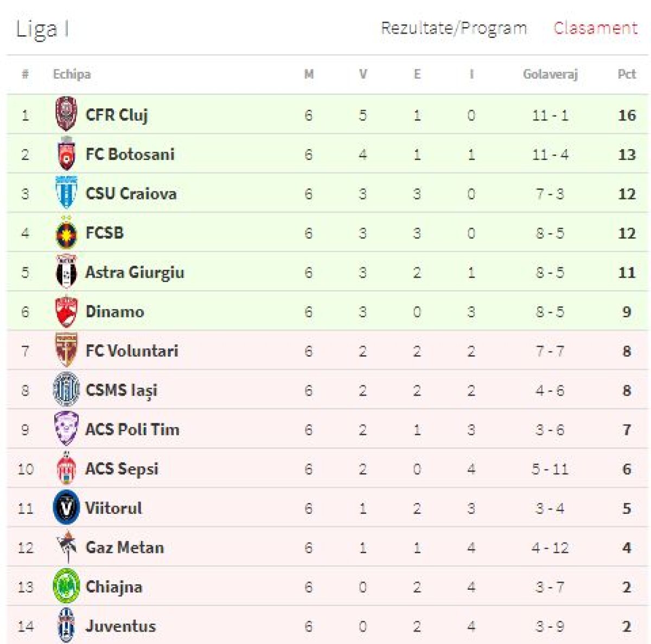Click the Dinamo team crest
Image resolution: width=651 pixels, height=644 pixels.
coord(66,312)
